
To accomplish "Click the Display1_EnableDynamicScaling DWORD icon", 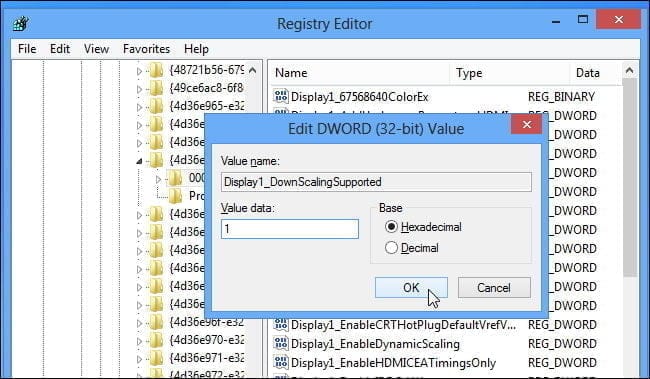I will click(281, 343).
